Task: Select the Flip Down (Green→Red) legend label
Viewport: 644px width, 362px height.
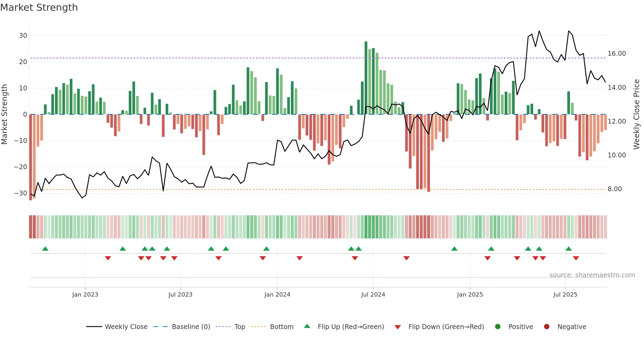Action: pos(446,327)
